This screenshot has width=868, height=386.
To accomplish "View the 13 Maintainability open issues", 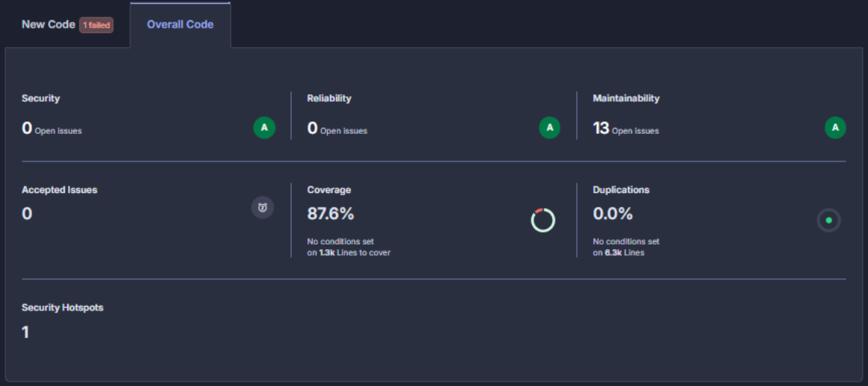I will point(601,129).
